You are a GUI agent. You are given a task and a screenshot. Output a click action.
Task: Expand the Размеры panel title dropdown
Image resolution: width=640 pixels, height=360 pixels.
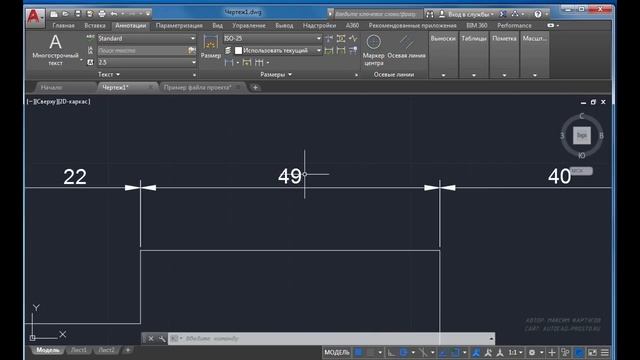[276, 74]
